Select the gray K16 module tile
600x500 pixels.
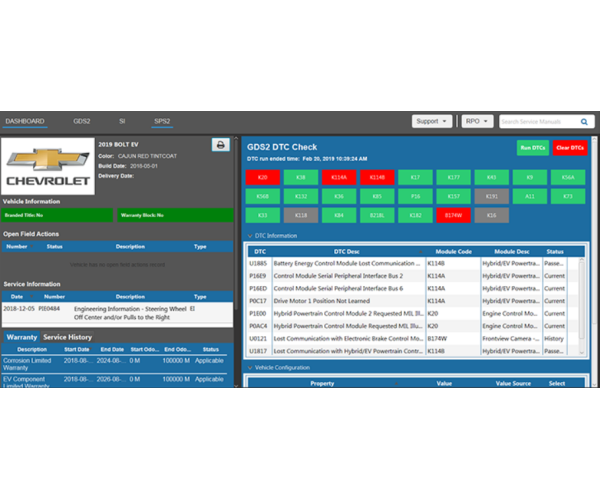tap(492, 215)
